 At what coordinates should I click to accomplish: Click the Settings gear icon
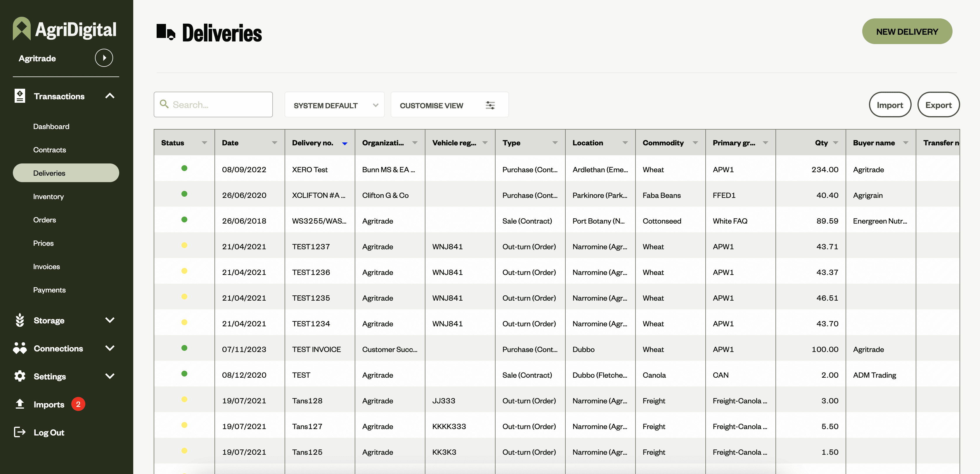click(20, 376)
